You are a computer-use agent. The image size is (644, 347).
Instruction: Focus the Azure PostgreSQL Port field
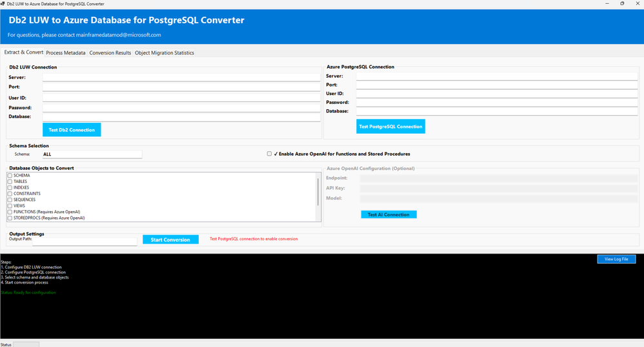pos(497,85)
